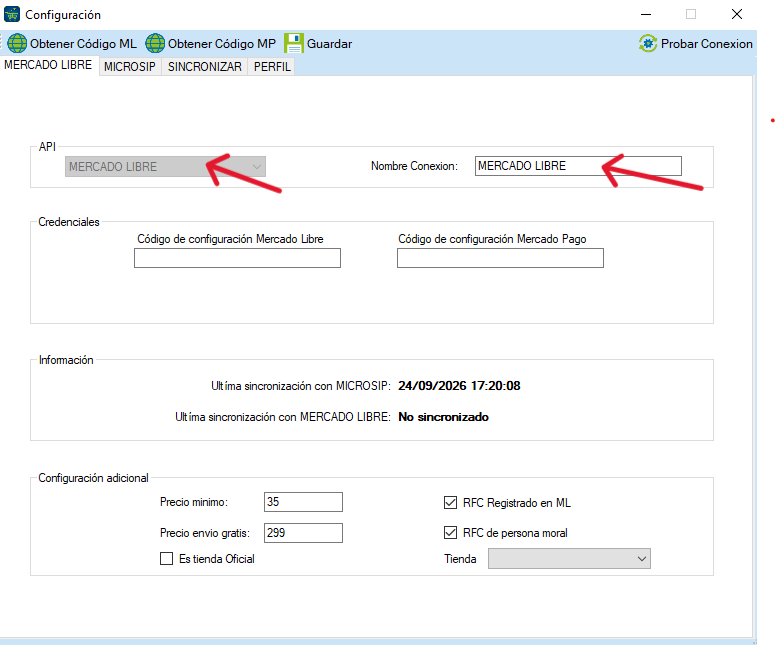This screenshot has width=776, height=645.
Task: Click the Configuración app icon in title bar
Action: point(12,14)
